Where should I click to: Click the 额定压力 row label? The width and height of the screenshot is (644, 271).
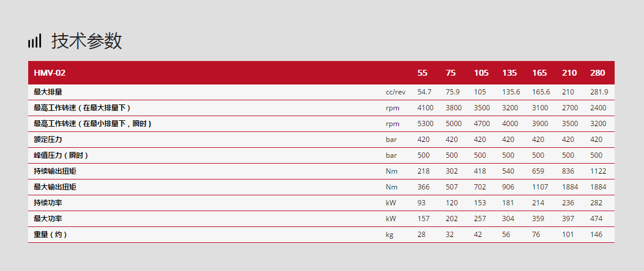point(48,140)
